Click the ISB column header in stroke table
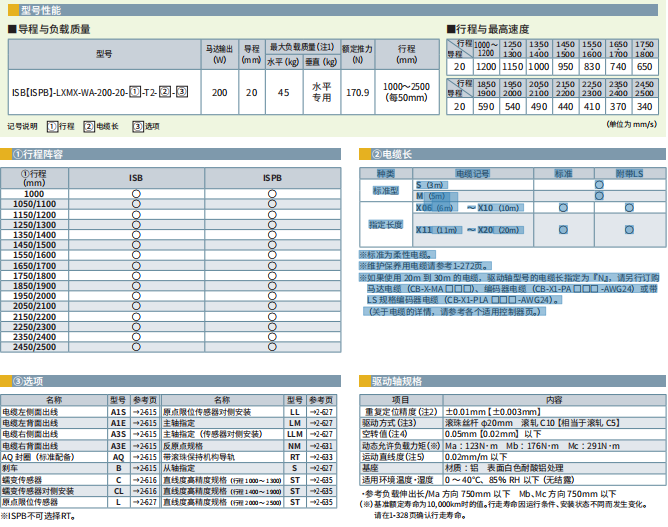This screenshot has height=527, width=668. [x=136, y=178]
